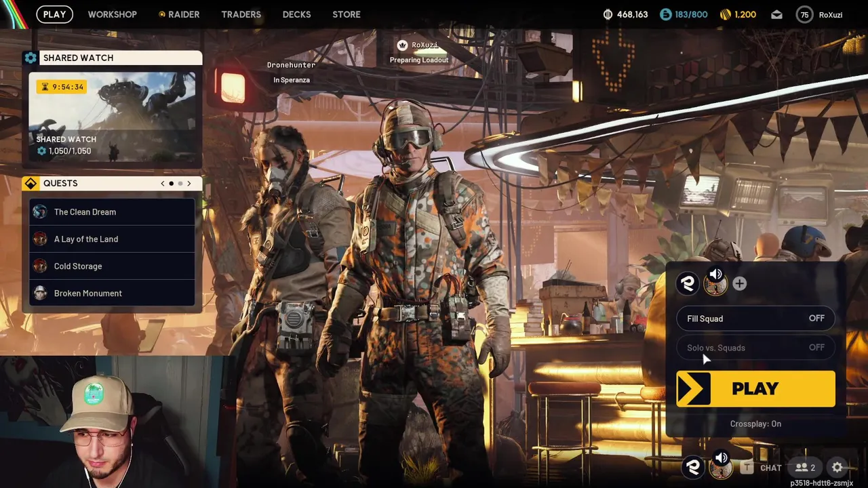Click the Preparing Loadout status text
This screenshot has height=488, width=868.
(419, 60)
